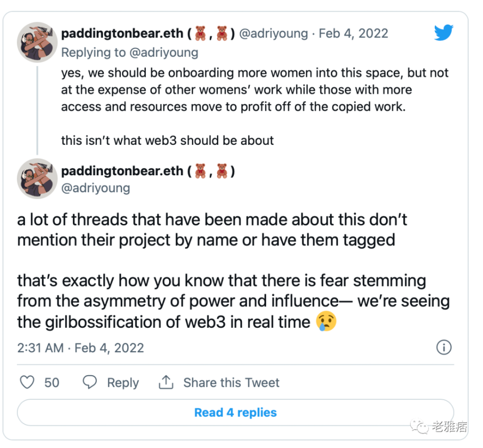The height and width of the screenshot is (448, 483).
Task: Click the Share this Tweet link
Action: tap(231, 383)
